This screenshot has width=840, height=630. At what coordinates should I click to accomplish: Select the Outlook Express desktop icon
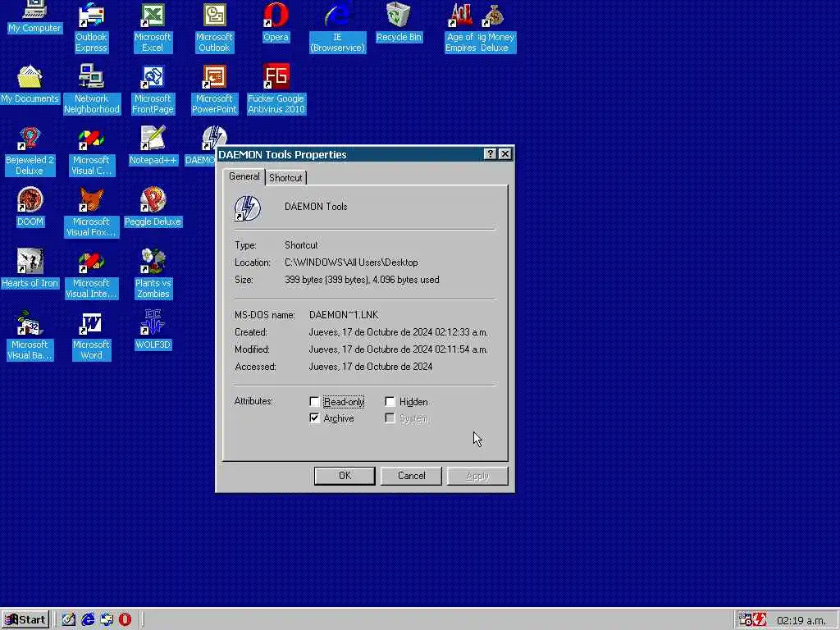[91, 27]
